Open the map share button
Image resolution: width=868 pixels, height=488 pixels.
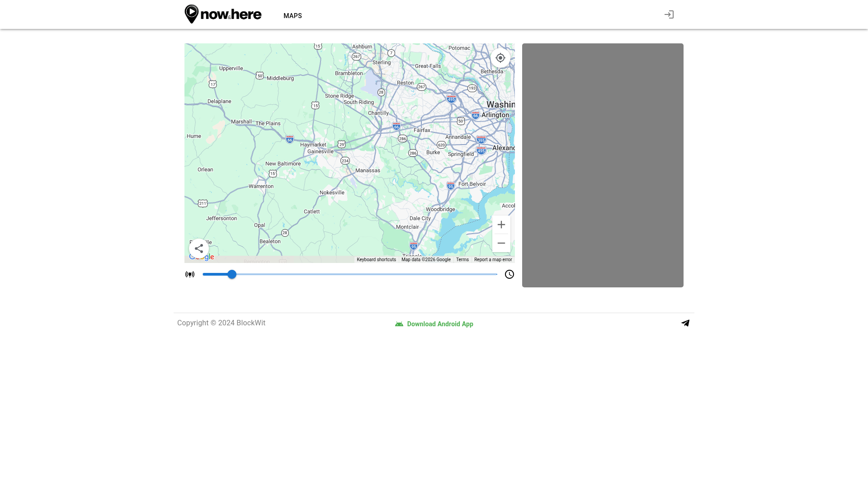pos(199,249)
